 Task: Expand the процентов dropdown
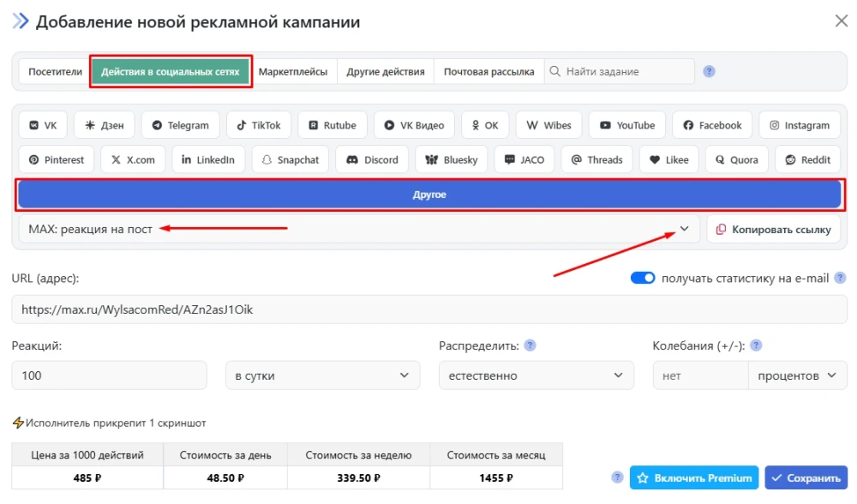[798, 375]
